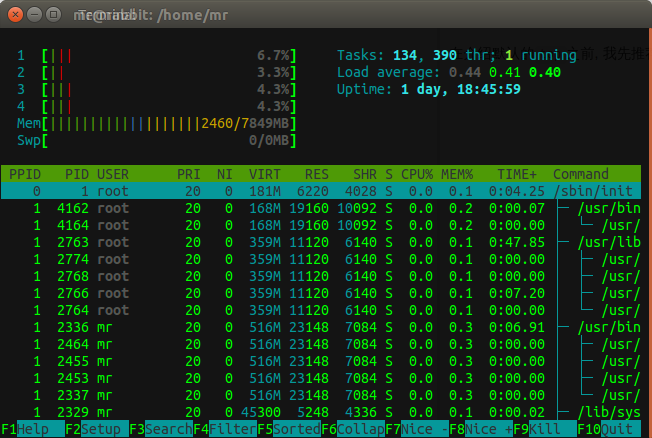Minimize the terminal window

click(32, 15)
